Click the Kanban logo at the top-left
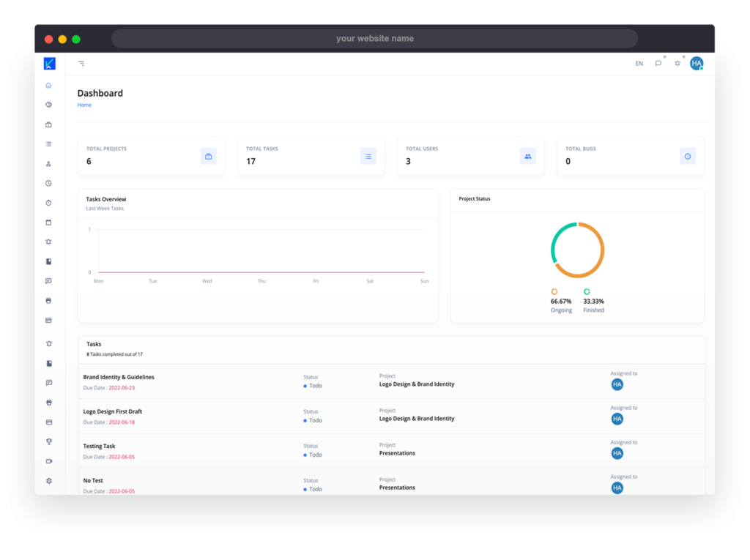This screenshot has height=560, width=750. [x=49, y=64]
